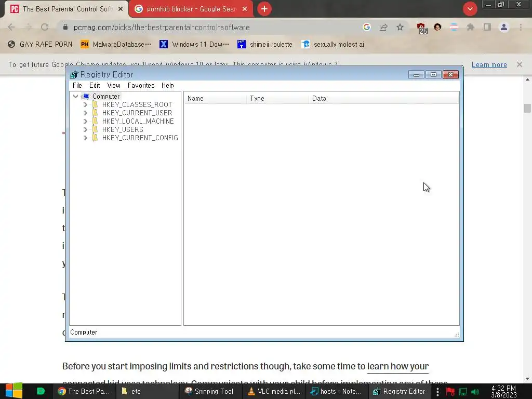This screenshot has height=399, width=532.
Task: Switch to hosts Notepad in taskbar
Action: pos(337,392)
